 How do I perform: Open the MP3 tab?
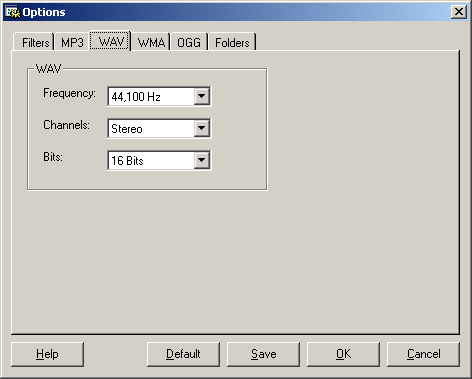click(72, 42)
